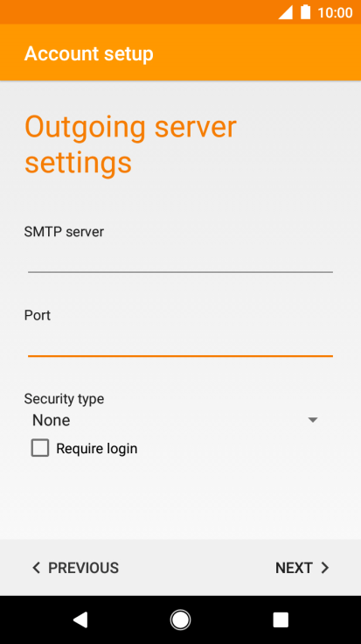Enable the Require login checkbox
This screenshot has height=644, width=361.
pyautogui.click(x=40, y=448)
